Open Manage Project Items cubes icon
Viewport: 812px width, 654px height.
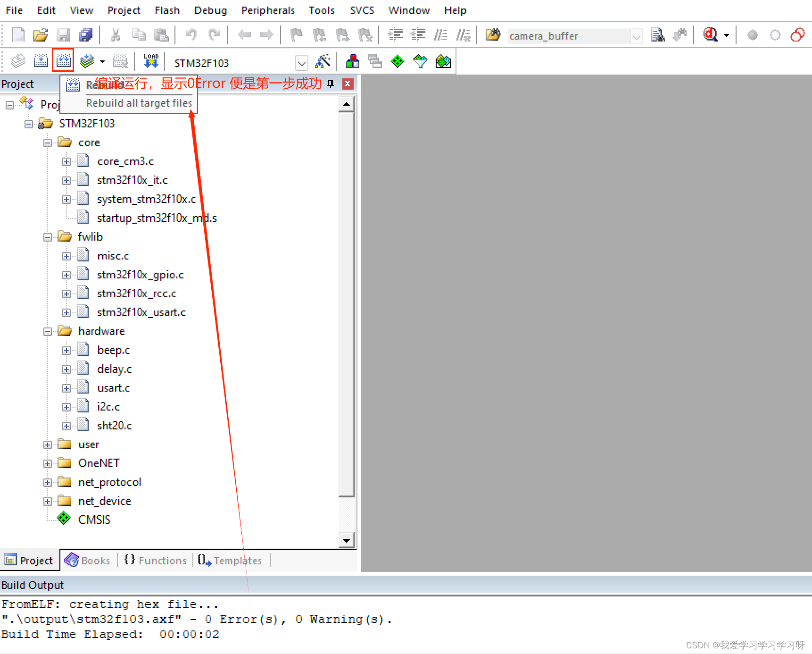point(352,61)
